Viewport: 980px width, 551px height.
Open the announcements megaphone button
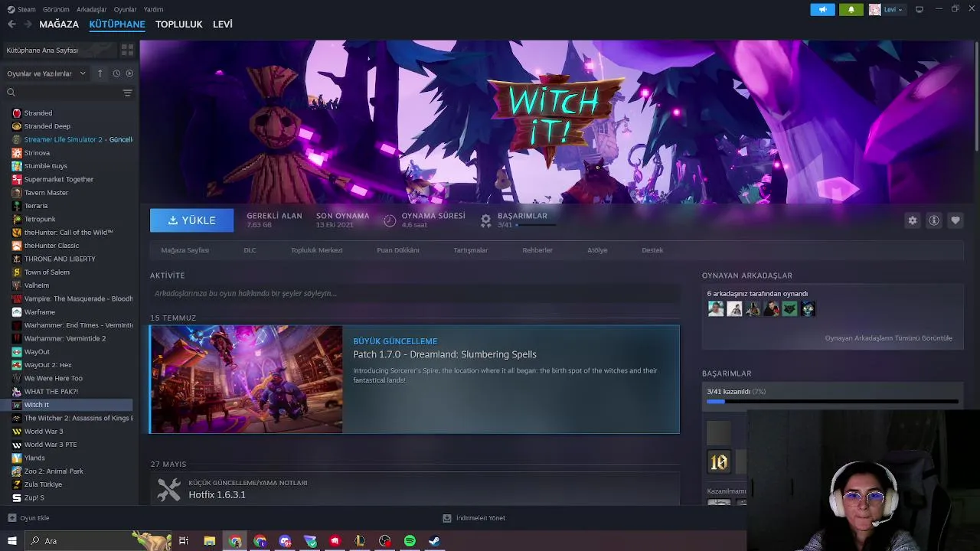tap(822, 9)
